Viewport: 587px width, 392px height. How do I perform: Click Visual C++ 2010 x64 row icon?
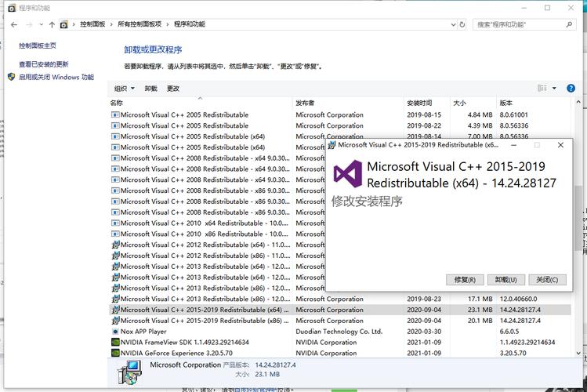point(115,223)
